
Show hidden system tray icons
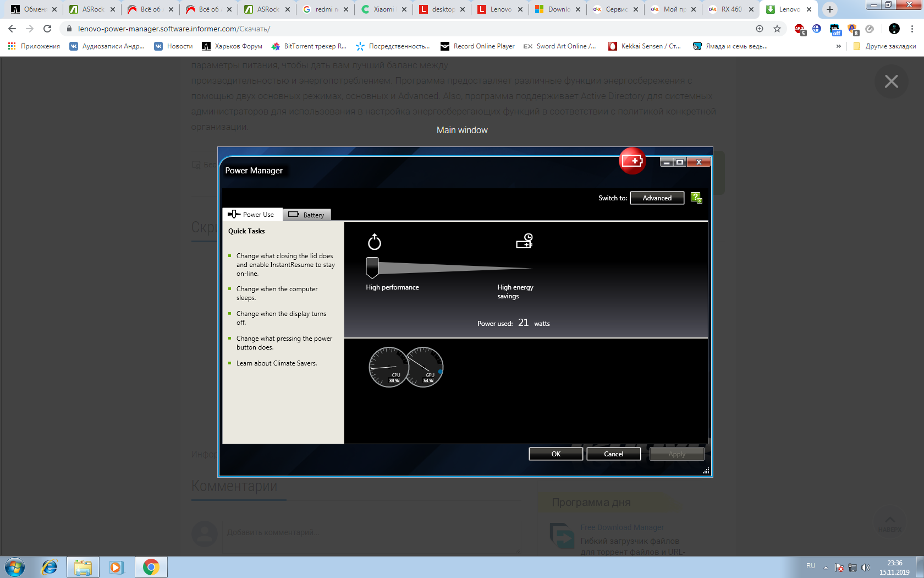826,567
